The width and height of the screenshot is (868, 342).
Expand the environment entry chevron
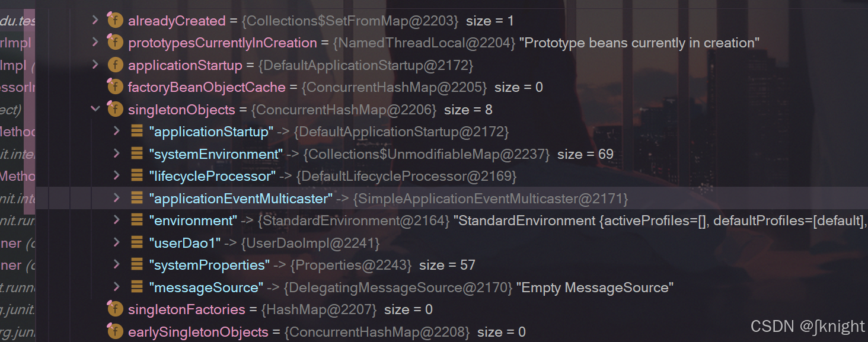[116, 220]
